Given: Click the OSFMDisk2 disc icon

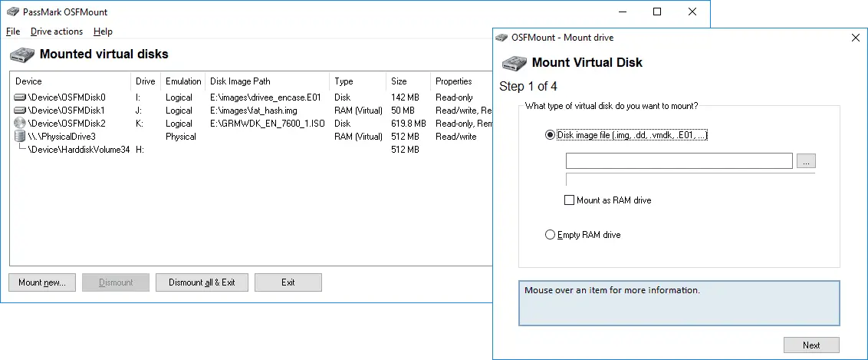Looking at the screenshot, I should (19, 124).
